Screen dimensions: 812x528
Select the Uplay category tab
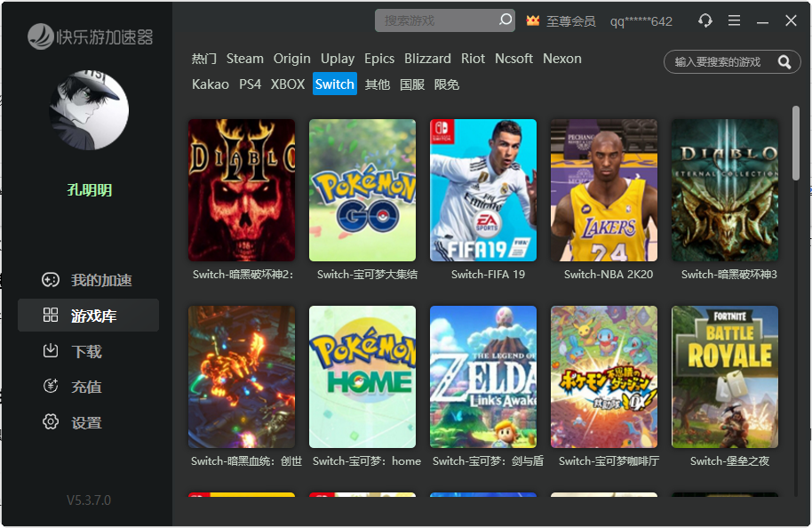click(x=338, y=59)
